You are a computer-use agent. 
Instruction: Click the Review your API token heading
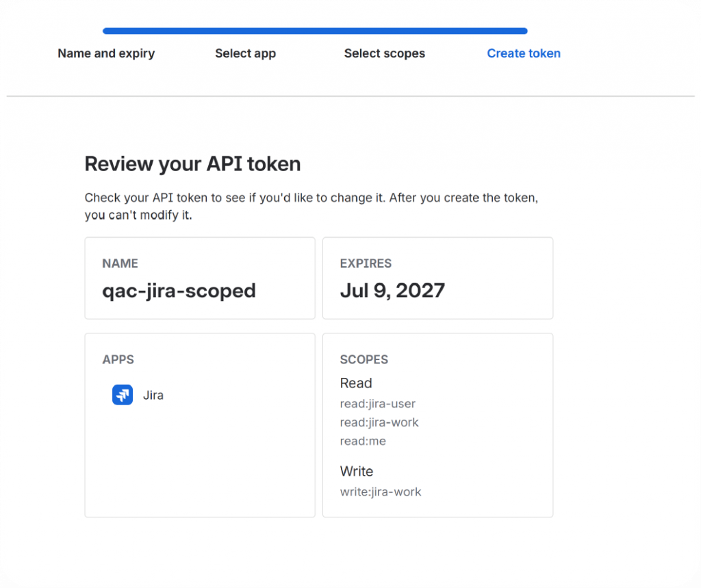coord(192,164)
